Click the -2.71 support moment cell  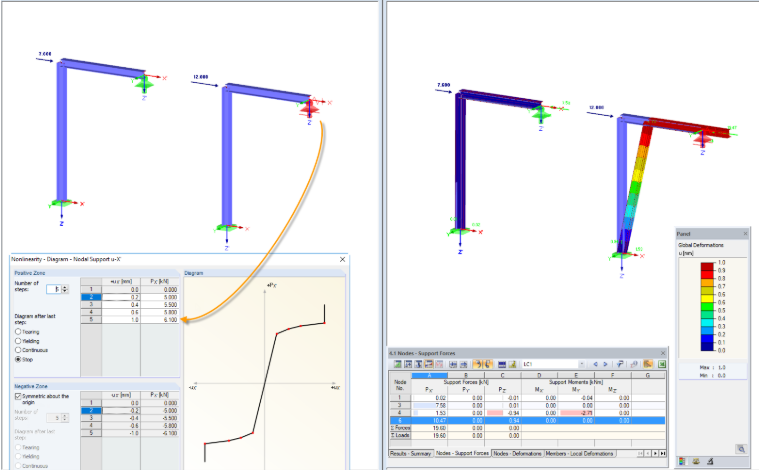pos(576,413)
